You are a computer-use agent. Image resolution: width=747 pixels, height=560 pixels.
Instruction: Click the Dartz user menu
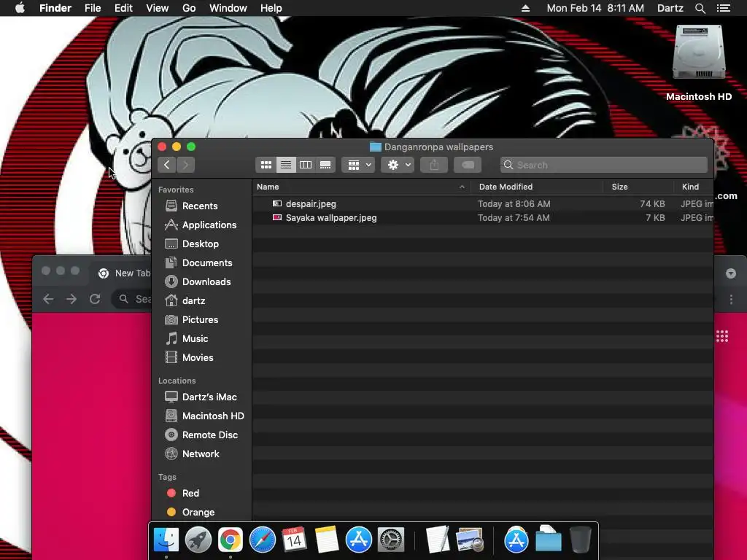point(670,8)
